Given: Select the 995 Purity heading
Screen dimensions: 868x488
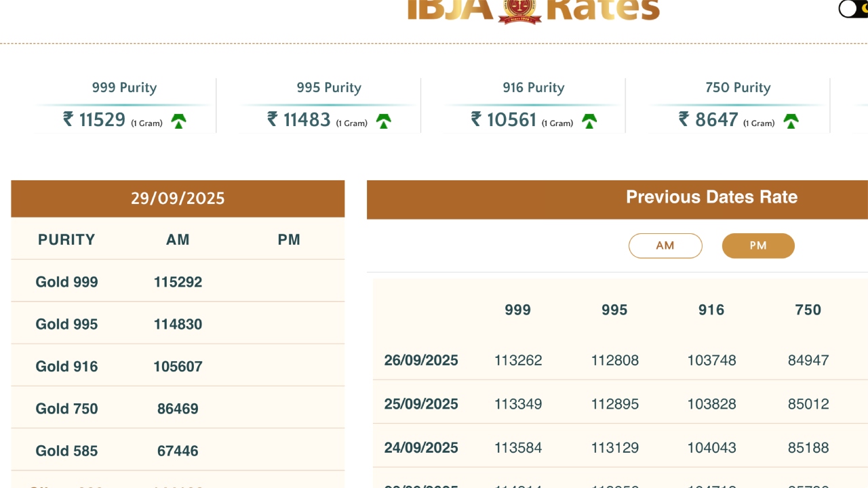Looking at the screenshot, I should click(x=329, y=87).
